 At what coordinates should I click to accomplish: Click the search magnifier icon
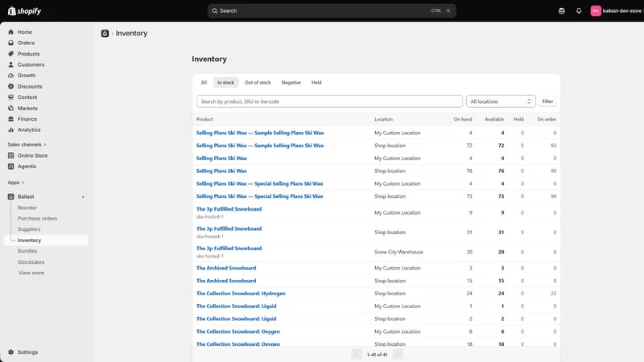[214, 10]
